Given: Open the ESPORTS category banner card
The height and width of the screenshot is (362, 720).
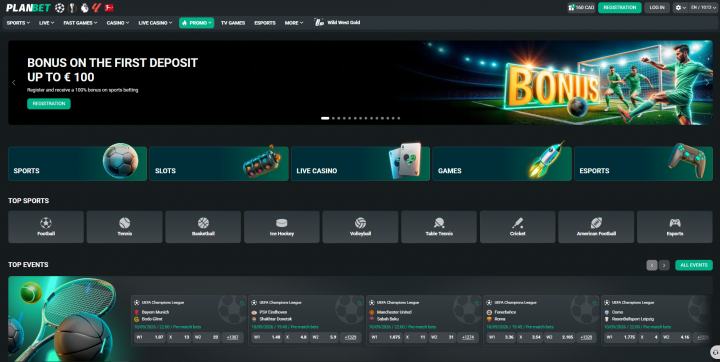Looking at the screenshot, I should click(x=643, y=164).
